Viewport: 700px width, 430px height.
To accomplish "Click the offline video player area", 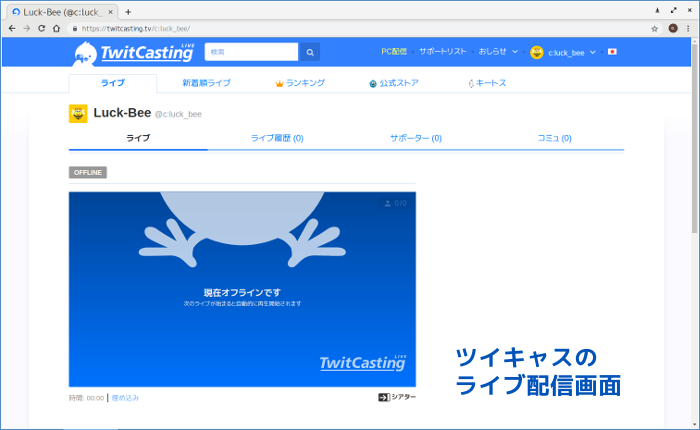I will [x=242, y=289].
